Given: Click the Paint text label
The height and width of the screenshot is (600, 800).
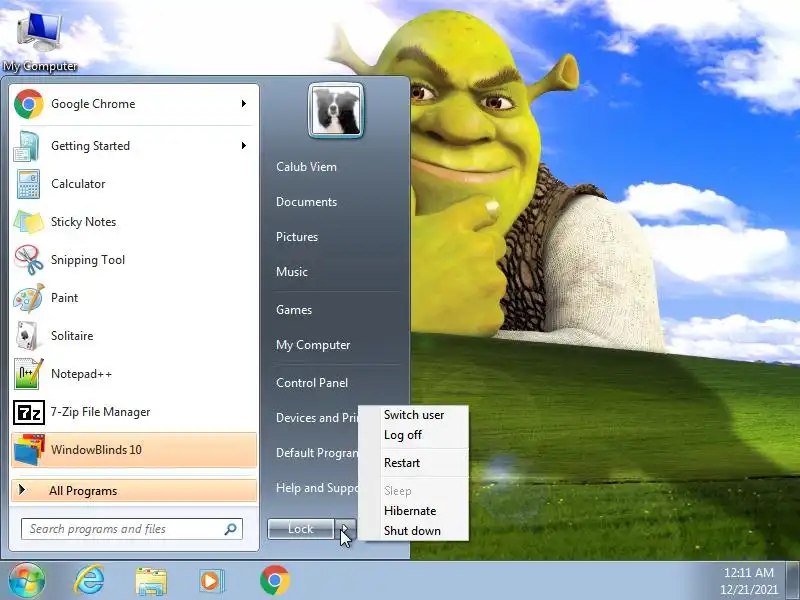Looking at the screenshot, I should pos(64,298).
